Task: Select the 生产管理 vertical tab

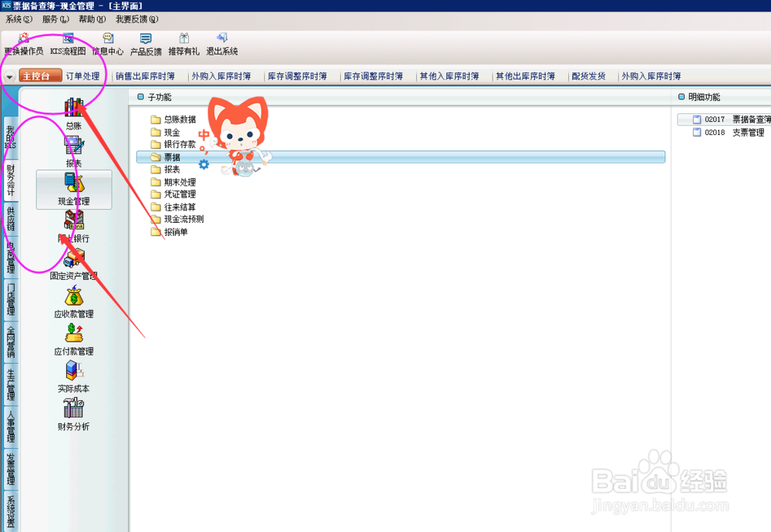Action: [10, 383]
